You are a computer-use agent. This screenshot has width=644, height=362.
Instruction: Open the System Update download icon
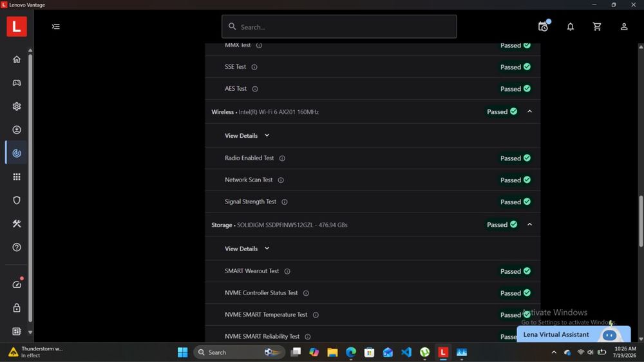pos(17,130)
